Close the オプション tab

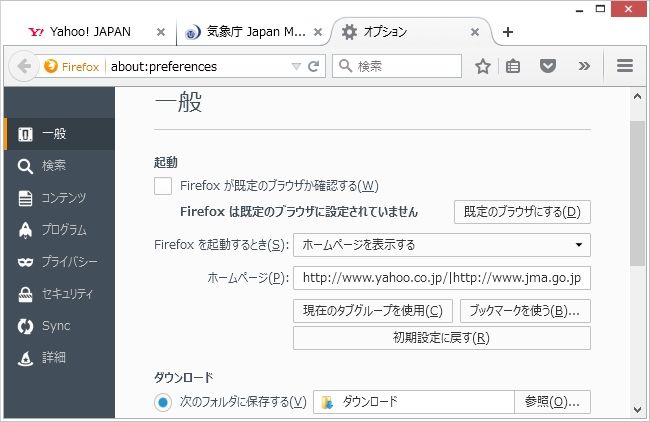475,32
